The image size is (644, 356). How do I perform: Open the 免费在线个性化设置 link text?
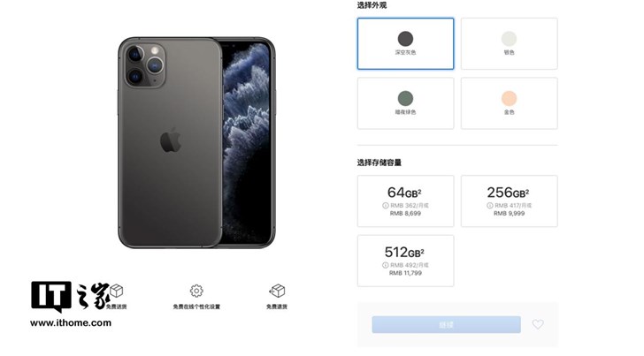[x=196, y=307]
